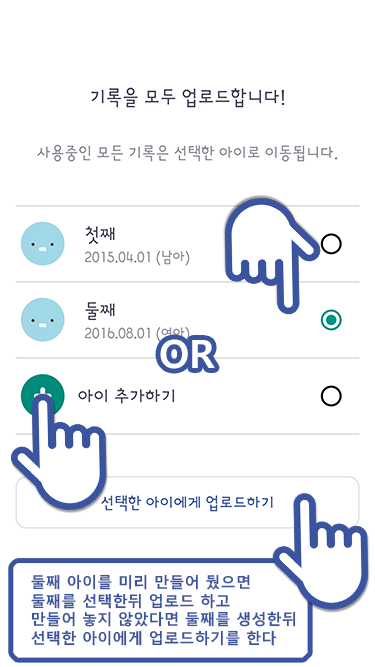
Task: Select the checked 둘째 radio button
Action: tap(331, 320)
